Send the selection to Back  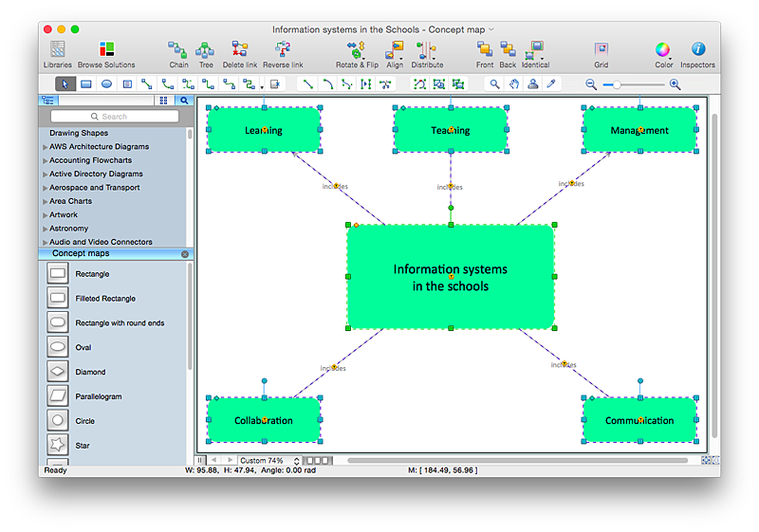pyautogui.click(x=508, y=55)
